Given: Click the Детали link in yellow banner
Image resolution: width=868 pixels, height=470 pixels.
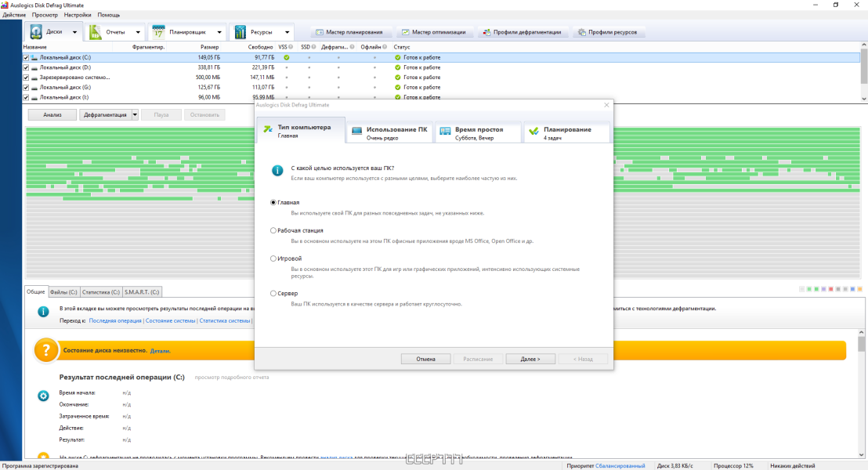Looking at the screenshot, I should [160, 351].
